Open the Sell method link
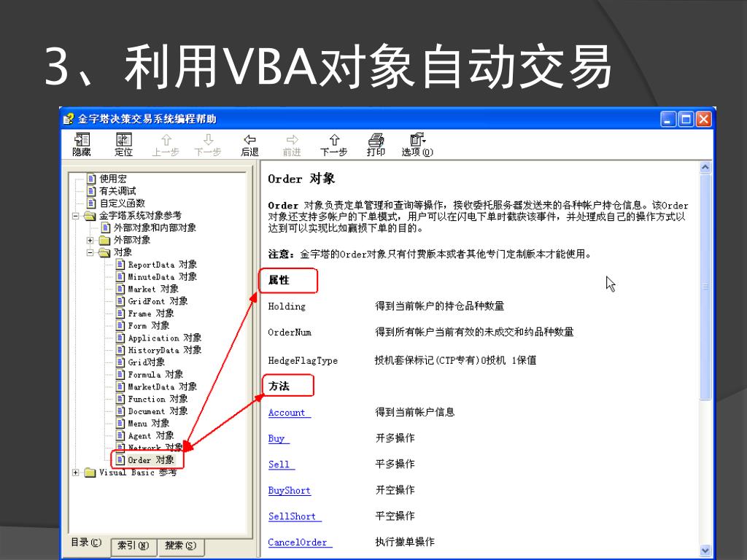Screen dimensions: 747x560 tap(281, 464)
